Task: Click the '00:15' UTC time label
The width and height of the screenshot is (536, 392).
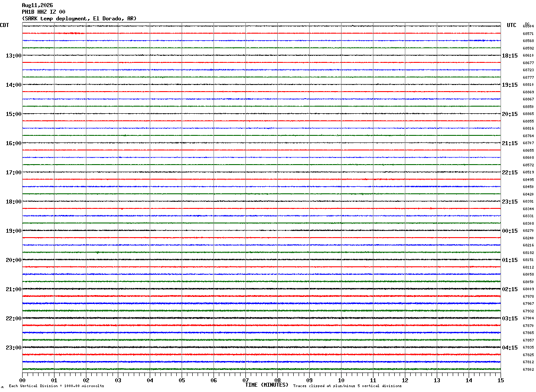Action: (510, 231)
